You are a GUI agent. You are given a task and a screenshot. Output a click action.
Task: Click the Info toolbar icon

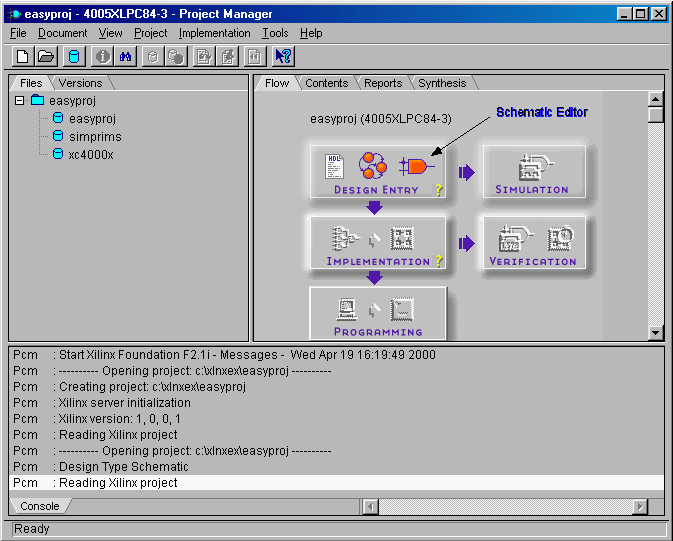(x=102, y=57)
